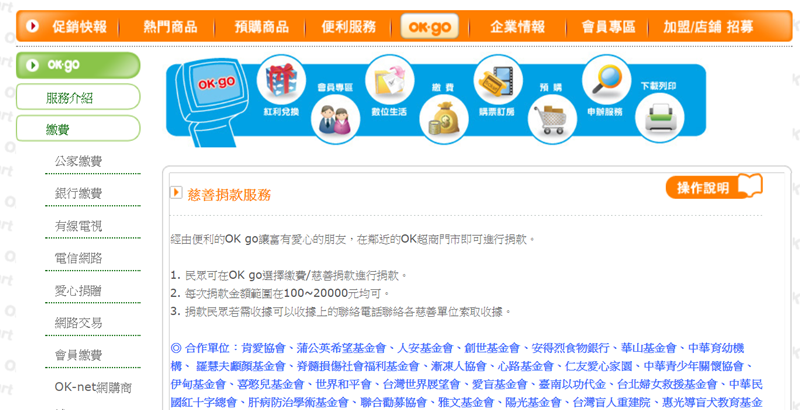
Task: Open 加盟/店鋪 招募 menu item
Action: pyautogui.click(x=708, y=26)
